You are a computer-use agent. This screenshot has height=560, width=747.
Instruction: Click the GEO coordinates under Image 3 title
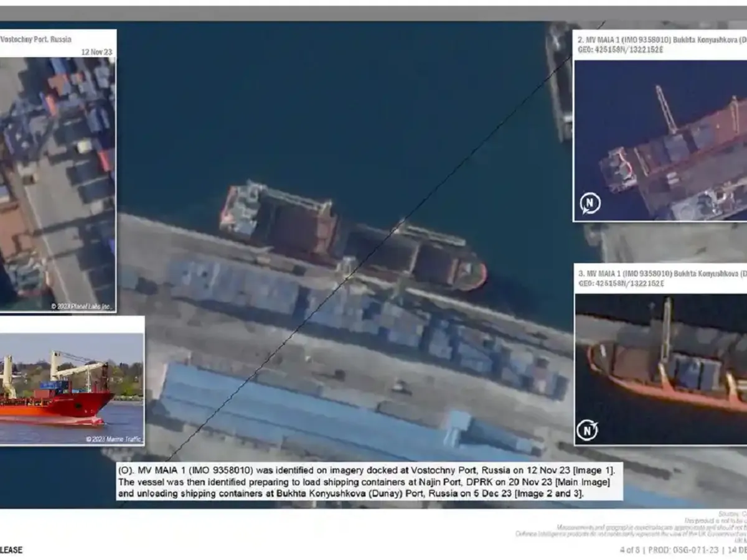point(621,284)
